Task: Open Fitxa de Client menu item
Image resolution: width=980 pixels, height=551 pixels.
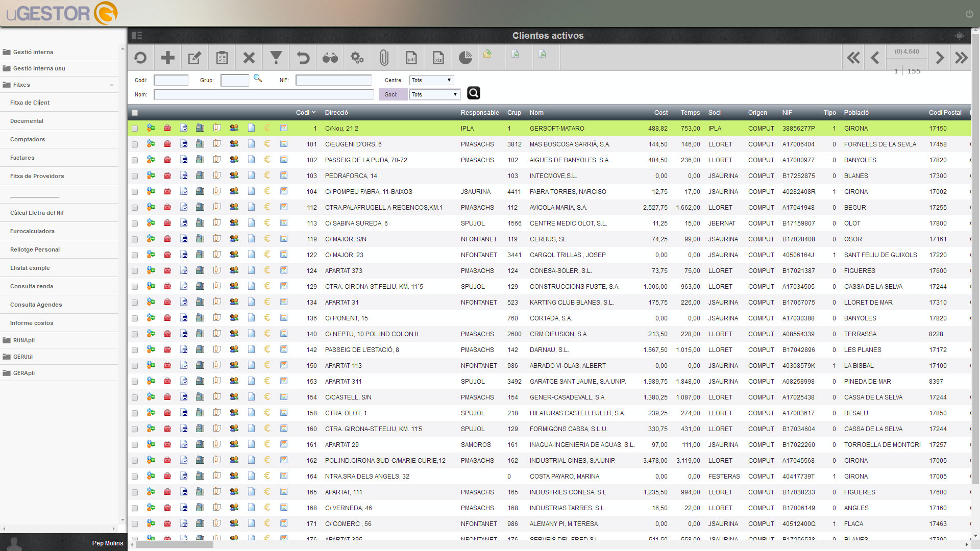Action: (30, 103)
